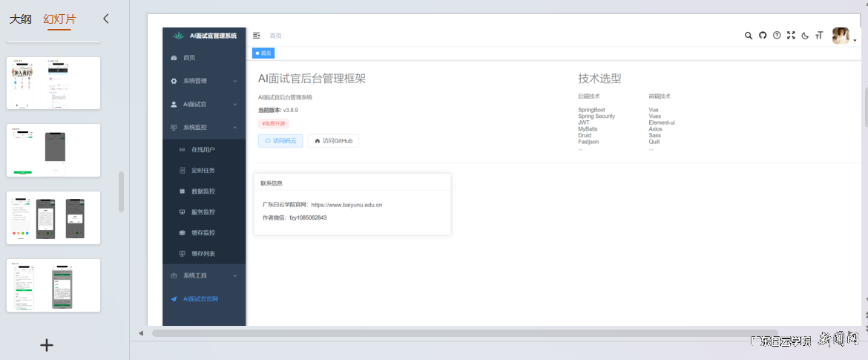868x360 pixels.
Task: Click the 访问码云 button
Action: point(280,140)
